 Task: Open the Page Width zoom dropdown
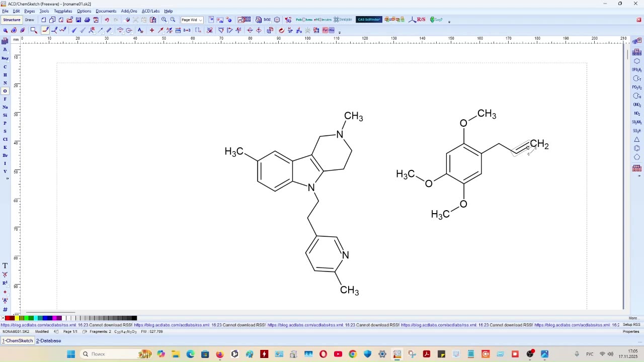point(192,20)
